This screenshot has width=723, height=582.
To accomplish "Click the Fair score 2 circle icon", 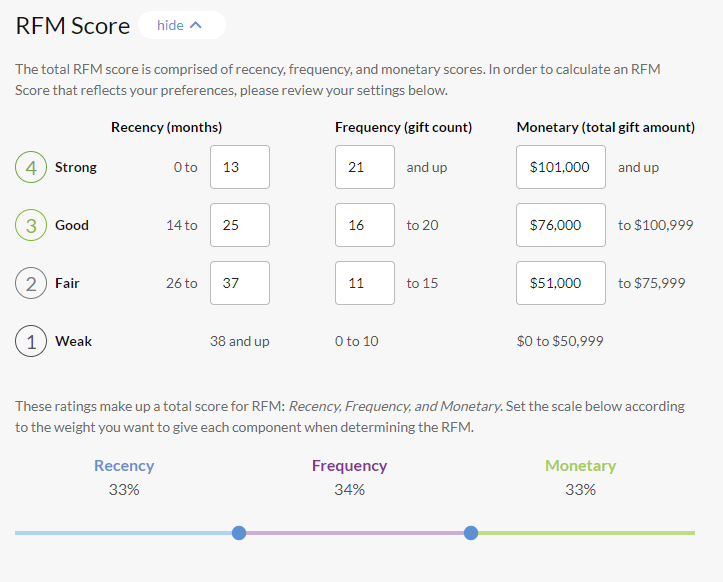I will (31, 283).
